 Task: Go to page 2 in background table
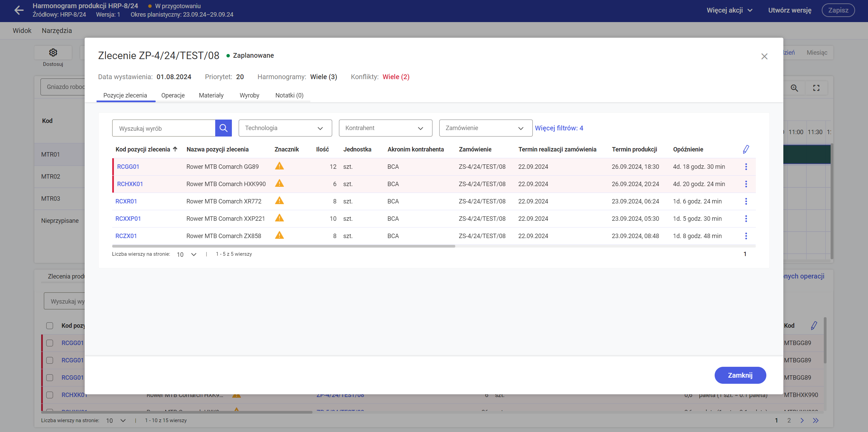point(789,420)
